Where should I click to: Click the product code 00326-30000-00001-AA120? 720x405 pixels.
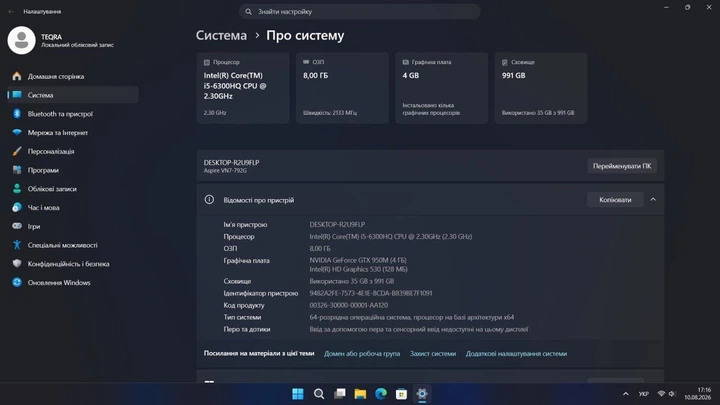349,305
